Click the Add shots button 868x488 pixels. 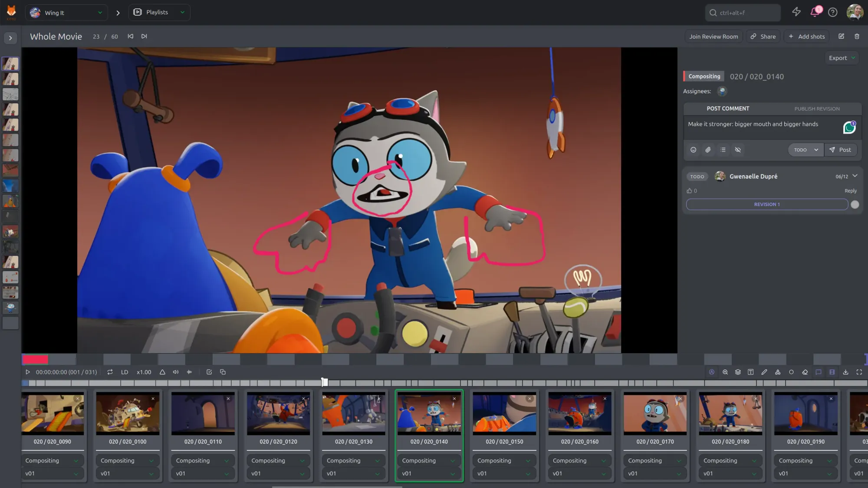click(x=806, y=36)
